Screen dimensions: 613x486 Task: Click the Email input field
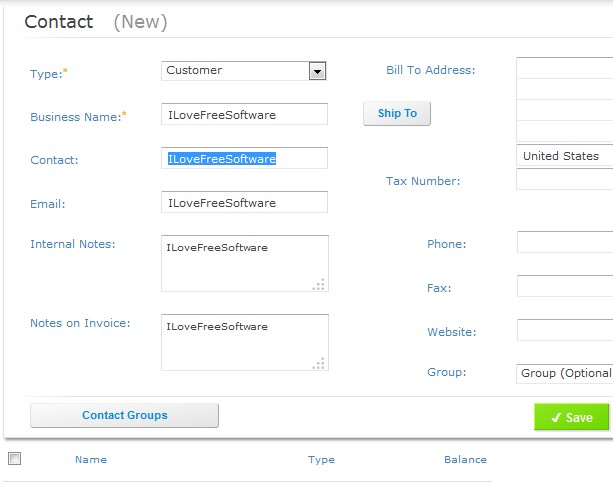244,202
